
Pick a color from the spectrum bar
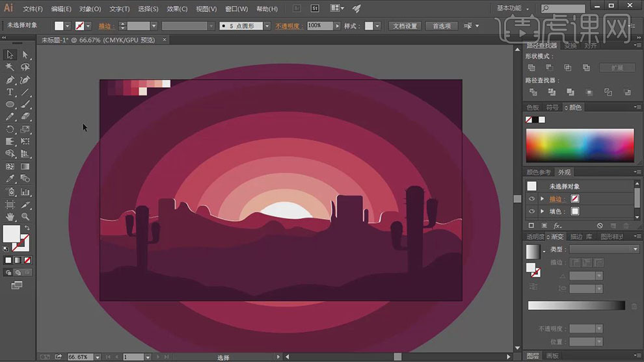pos(579,146)
